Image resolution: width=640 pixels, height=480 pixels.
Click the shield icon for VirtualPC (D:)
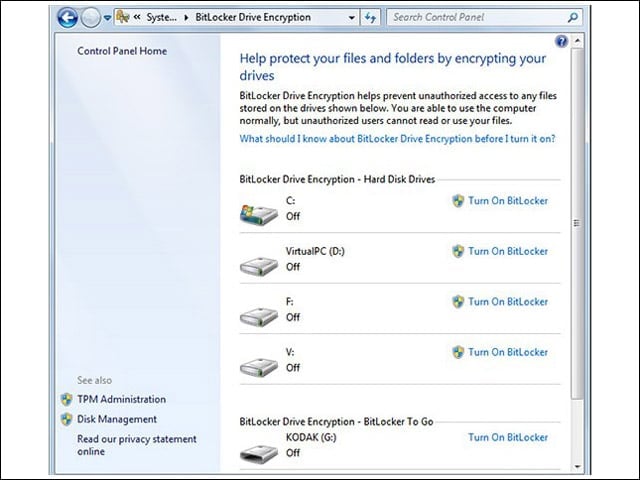point(458,251)
